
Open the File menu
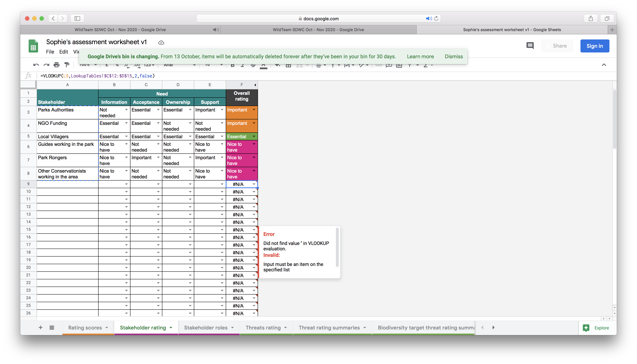point(50,52)
